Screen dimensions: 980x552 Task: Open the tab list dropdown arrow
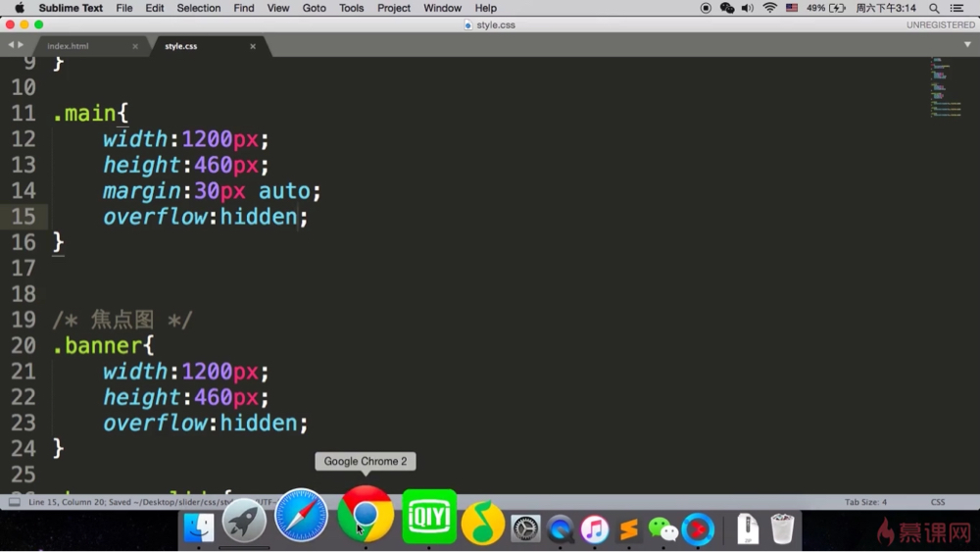tap(967, 44)
